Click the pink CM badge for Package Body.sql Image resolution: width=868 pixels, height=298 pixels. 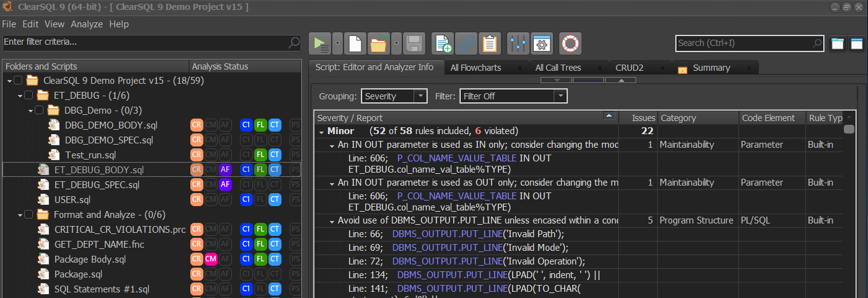211,259
